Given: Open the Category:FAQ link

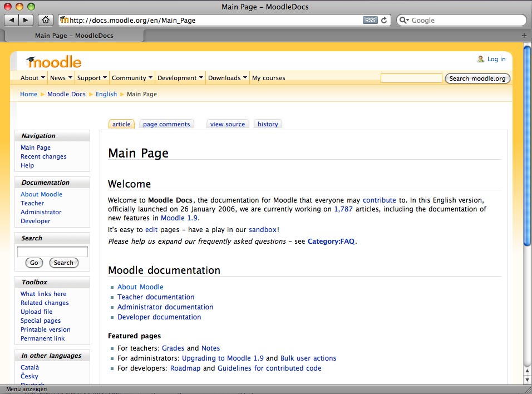Looking at the screenshot, I should [x=331, y=241].
